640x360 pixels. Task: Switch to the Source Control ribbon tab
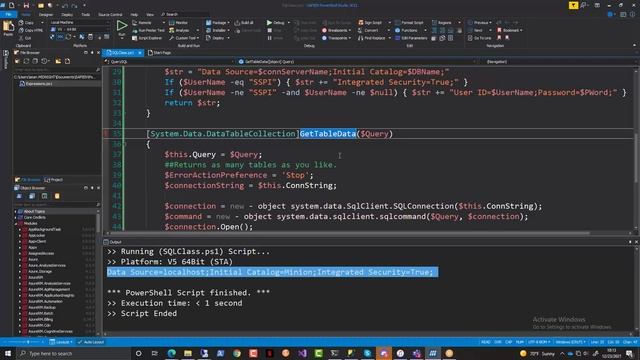point(110,14)
